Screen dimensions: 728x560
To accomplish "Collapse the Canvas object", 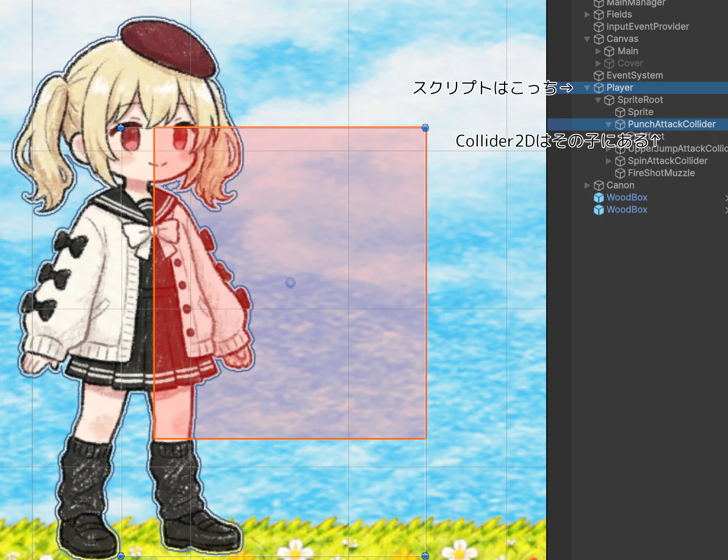I will [x=587, y=39].
